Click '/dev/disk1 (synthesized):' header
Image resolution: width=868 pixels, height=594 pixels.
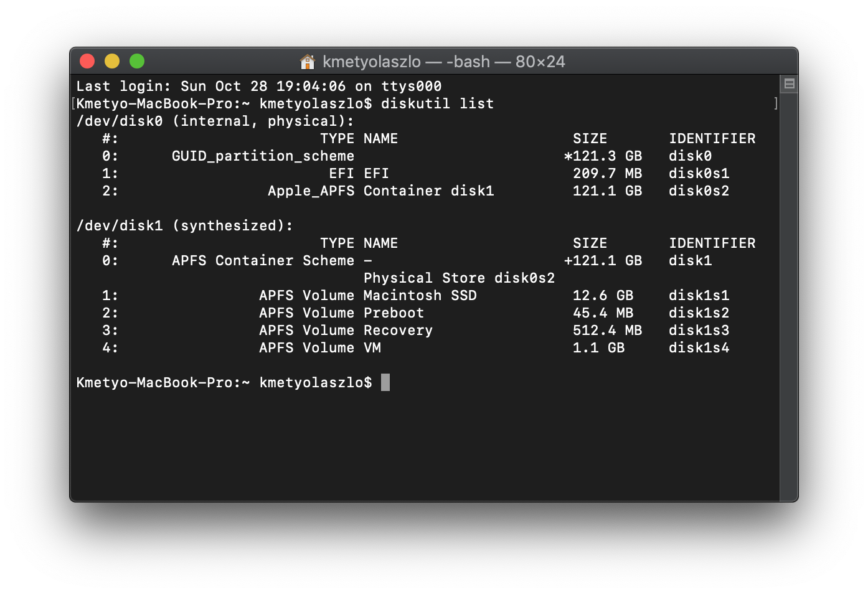[x=184, y=226]
